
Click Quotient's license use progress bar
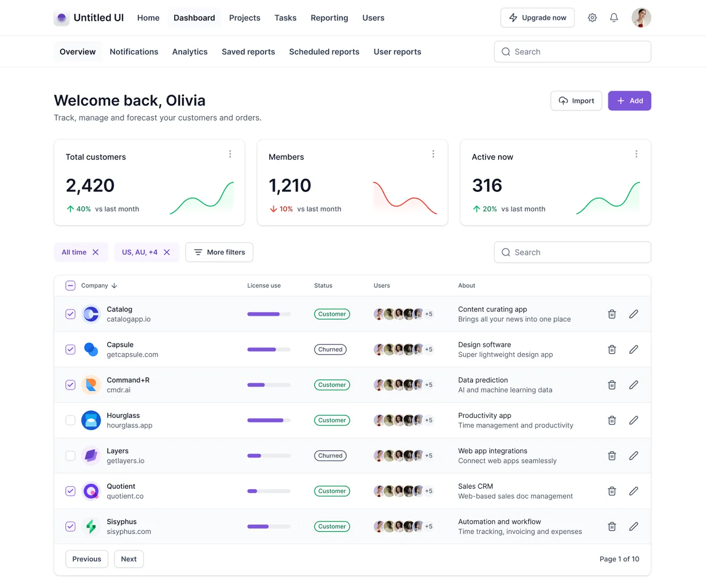(268, 491)
